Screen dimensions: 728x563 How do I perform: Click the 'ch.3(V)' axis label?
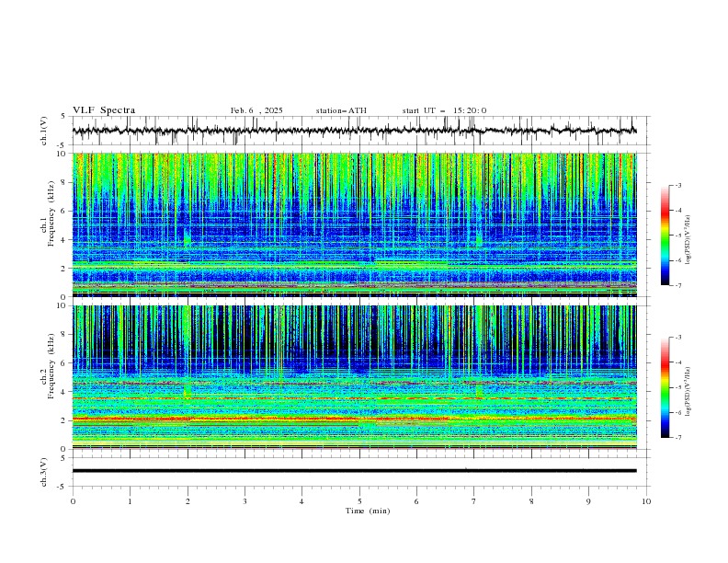coord(44,472)
